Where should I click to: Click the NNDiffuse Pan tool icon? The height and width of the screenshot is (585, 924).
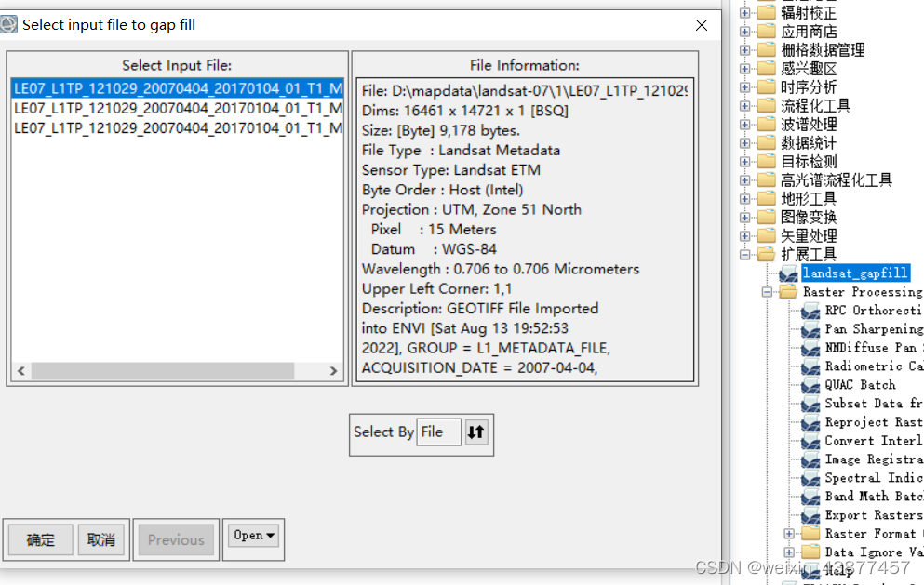click(810, 348)
